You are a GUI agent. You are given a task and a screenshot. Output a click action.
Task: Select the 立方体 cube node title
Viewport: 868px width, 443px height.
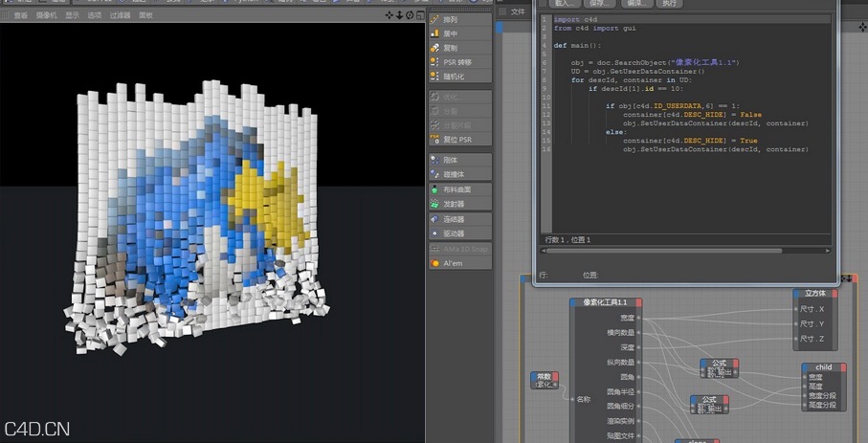tap(814, 294)
